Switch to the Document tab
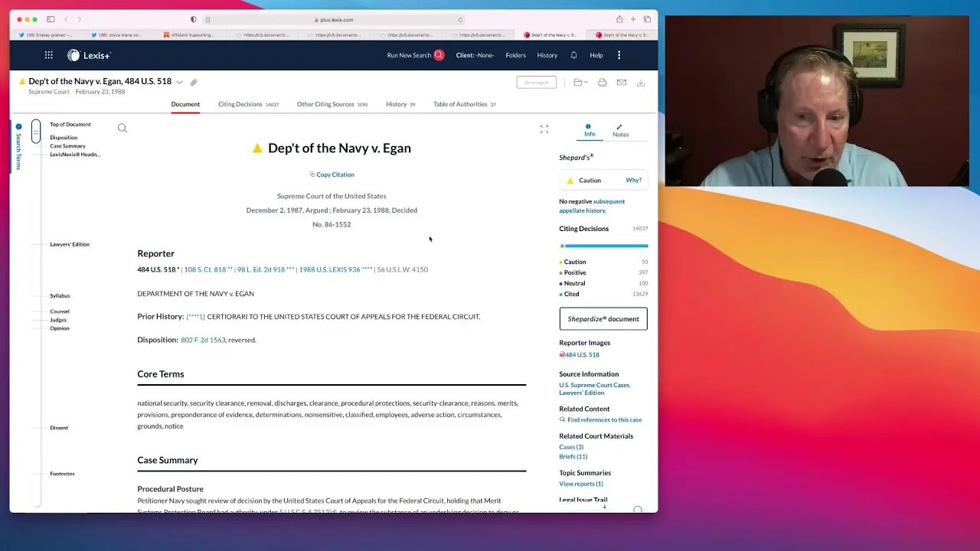 pyautogui.click(x=185, y=104)
